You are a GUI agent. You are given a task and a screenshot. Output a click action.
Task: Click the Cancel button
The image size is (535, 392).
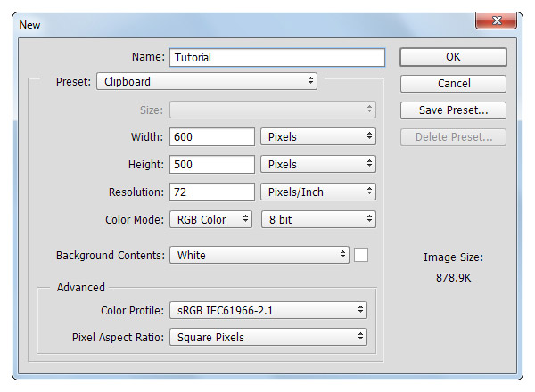tap(453, 84)
